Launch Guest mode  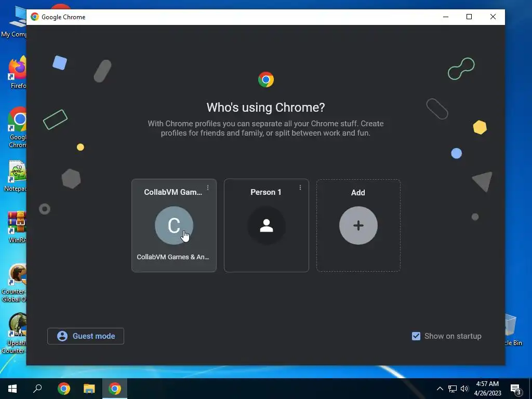[86, 336]
